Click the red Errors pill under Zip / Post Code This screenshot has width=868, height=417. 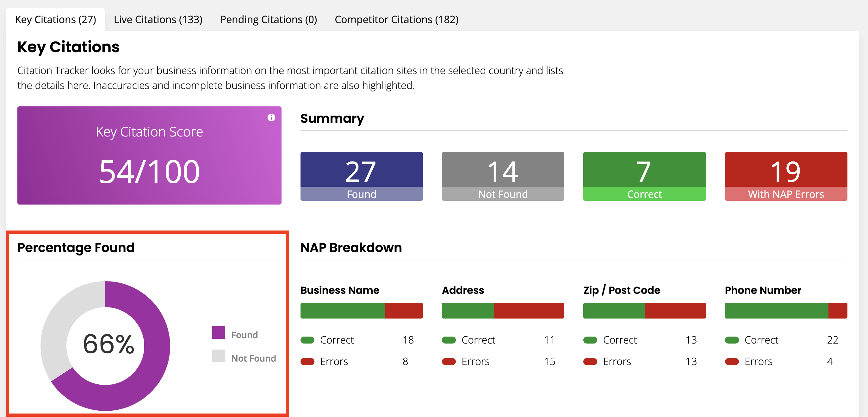[x=590, y=361]
